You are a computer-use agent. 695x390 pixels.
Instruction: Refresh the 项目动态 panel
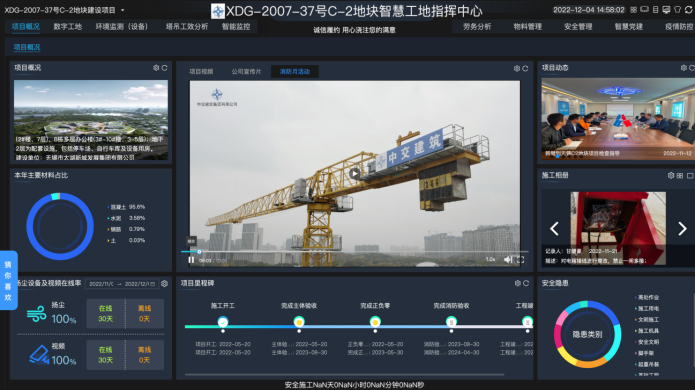(691, 68)
